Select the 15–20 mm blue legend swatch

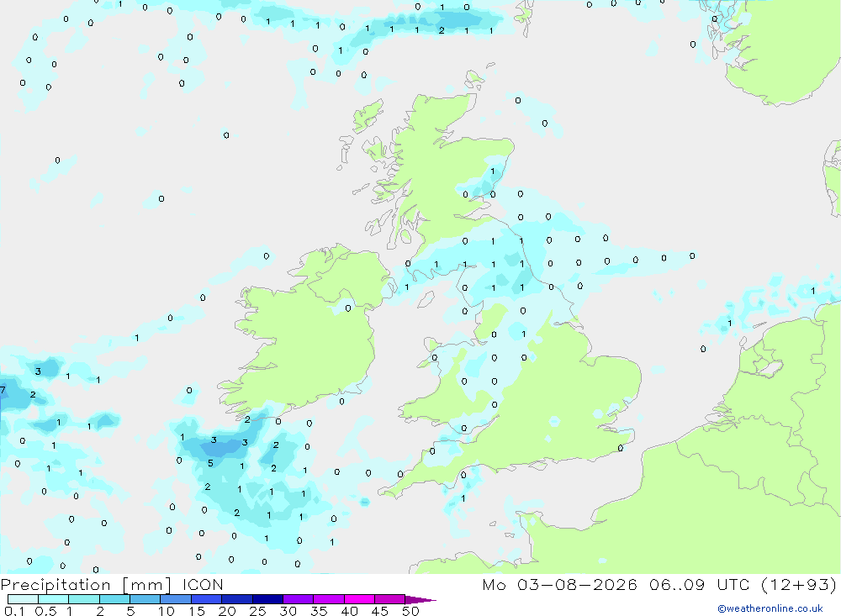[207, 599]
